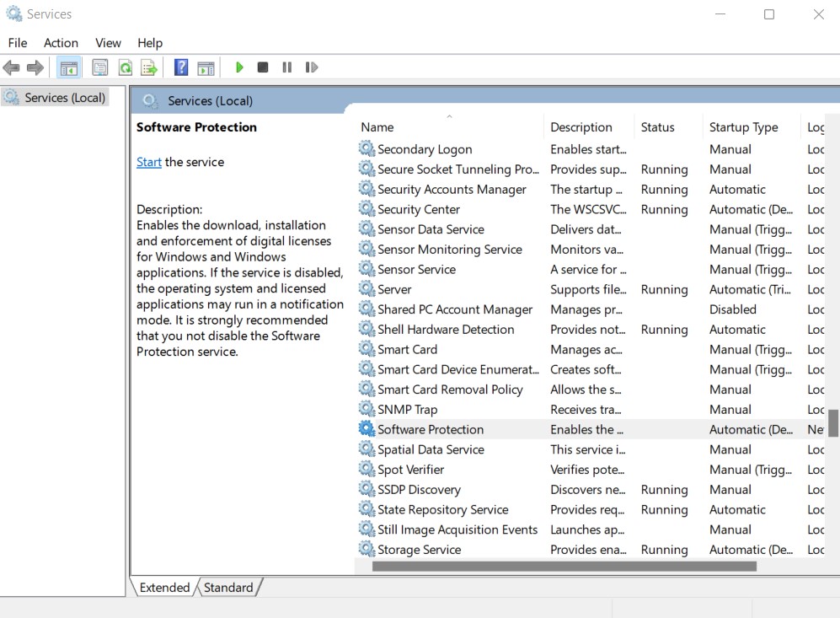Select Services (Local) in the left tree
This screenshot has height=618, width=840.
pyautogui.click(x=64, y=98)
